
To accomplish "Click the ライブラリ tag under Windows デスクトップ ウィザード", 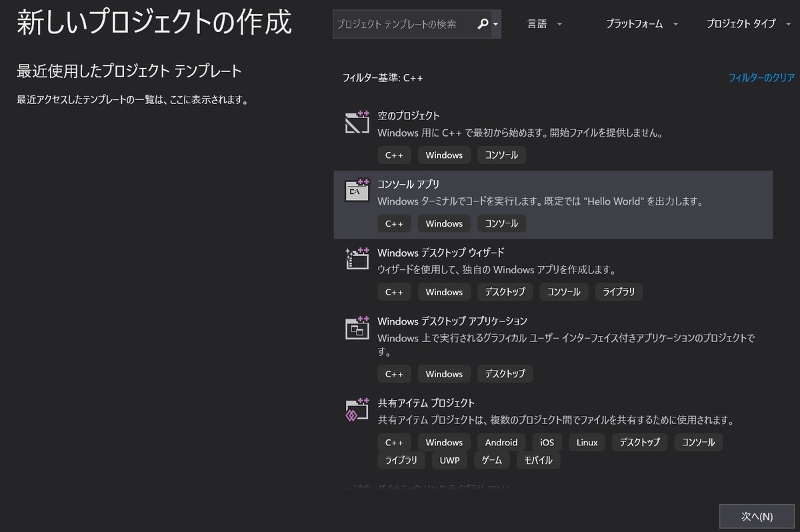I will 619,292.
